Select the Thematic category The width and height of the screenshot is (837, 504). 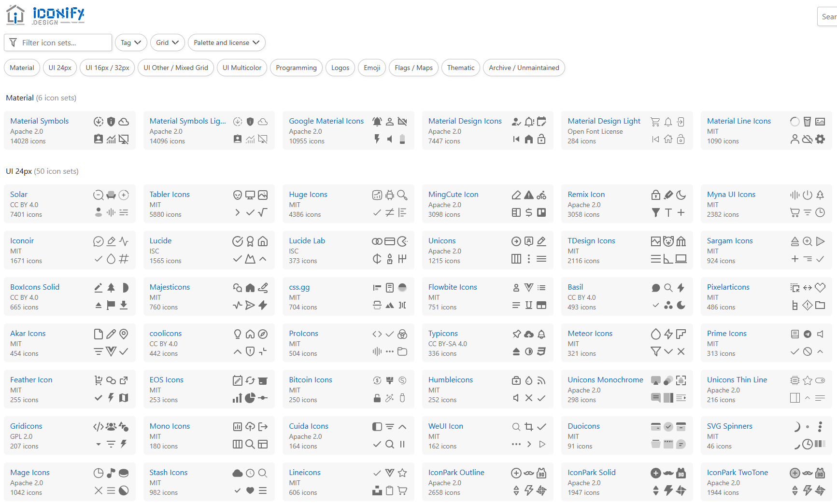coord(461,68)
